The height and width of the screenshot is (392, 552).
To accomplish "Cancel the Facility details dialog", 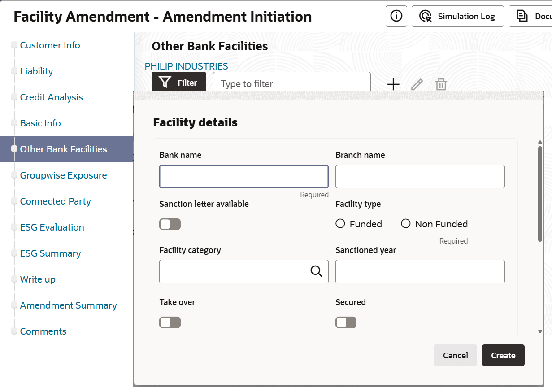I will coord(455,356).
